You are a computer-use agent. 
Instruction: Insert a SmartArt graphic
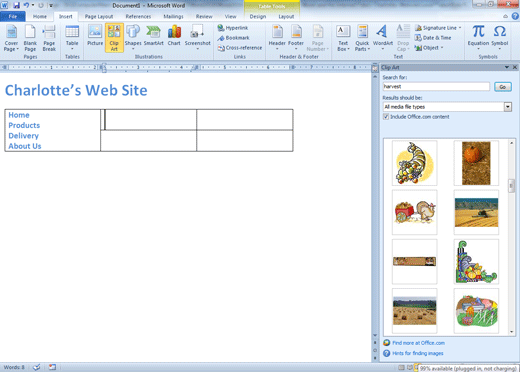[x=154, y=36]
